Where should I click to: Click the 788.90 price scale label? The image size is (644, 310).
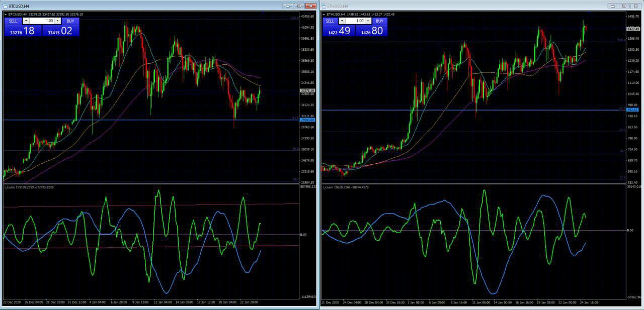pos(633,138)
